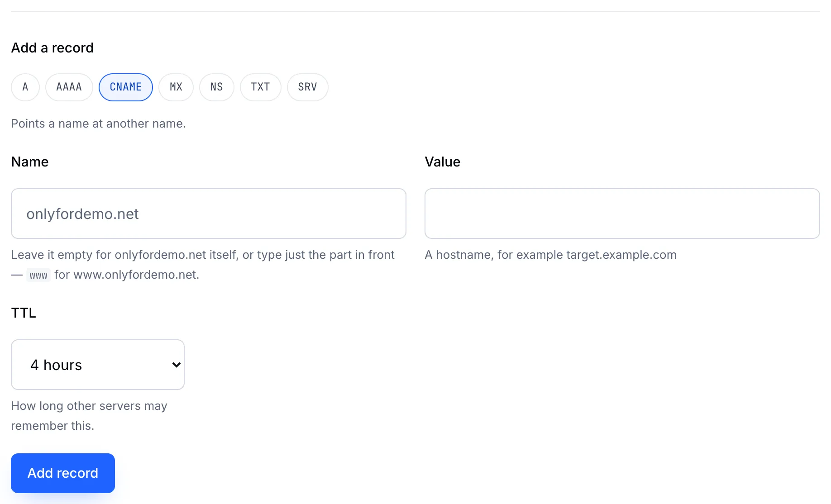Choose the SRV record type
Screen dimensions: 831x504
(307, 87)
